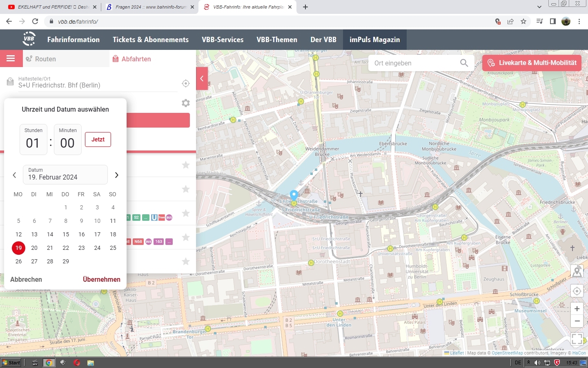Click Chrome icon in taskbar
Screen dimensions: 588x368
click(49, 362)
